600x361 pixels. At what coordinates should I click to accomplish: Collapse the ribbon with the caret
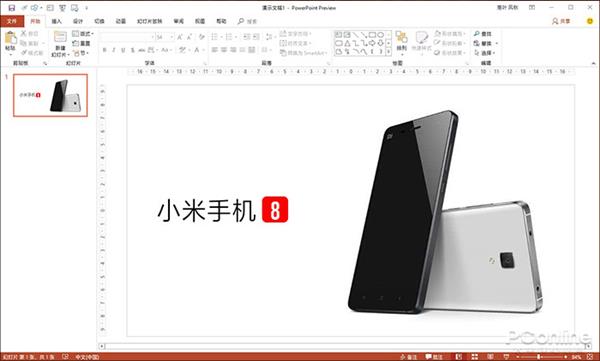tap(593, 63)
